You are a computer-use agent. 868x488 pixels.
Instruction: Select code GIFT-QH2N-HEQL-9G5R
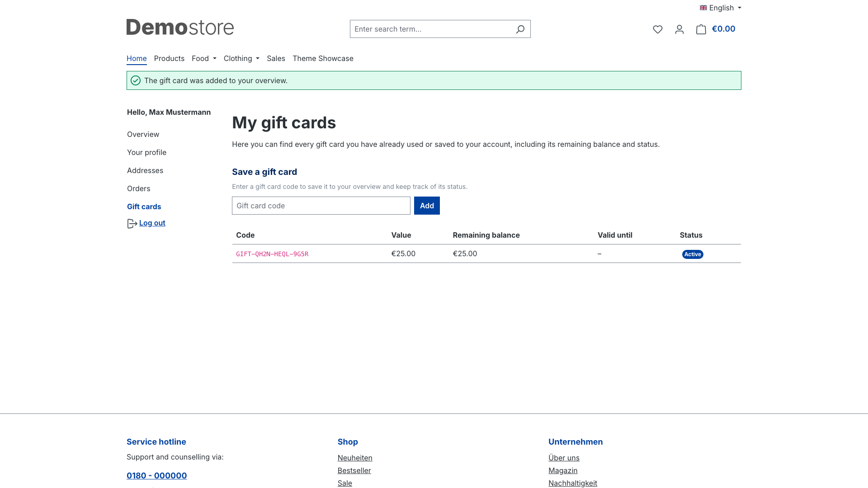272,254
